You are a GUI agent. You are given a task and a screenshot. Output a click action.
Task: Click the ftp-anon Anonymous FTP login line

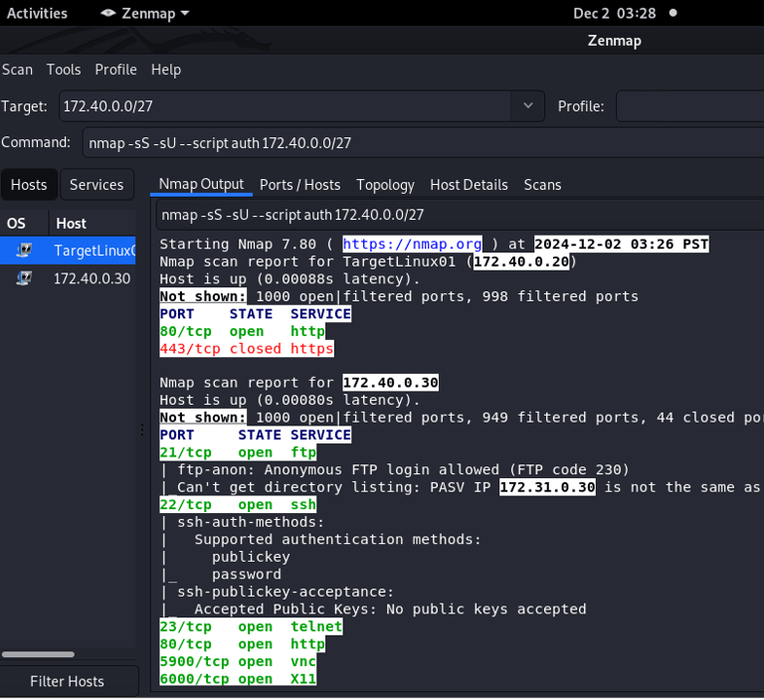[x=395, y=469]
